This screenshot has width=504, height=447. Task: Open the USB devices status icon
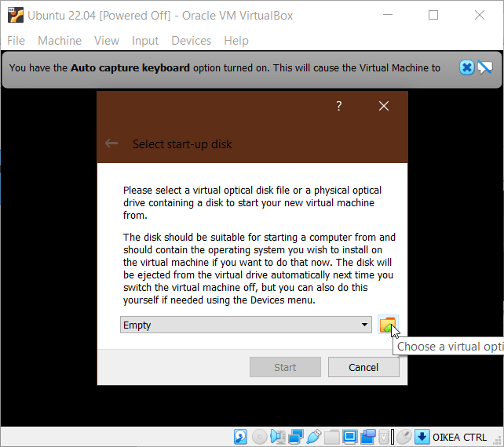pos(314,437)
